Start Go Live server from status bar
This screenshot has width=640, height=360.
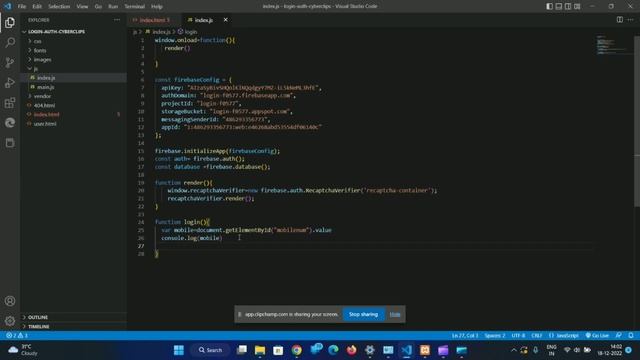click(x=597, y=336)
